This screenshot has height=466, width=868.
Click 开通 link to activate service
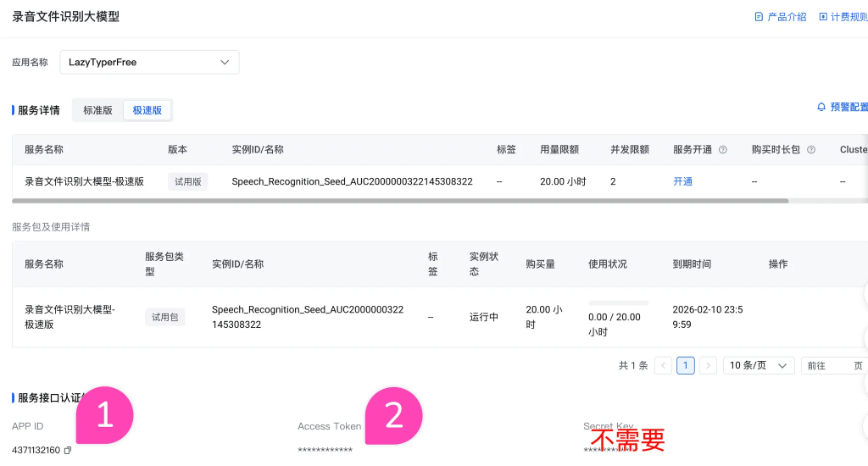coord(682,181)
